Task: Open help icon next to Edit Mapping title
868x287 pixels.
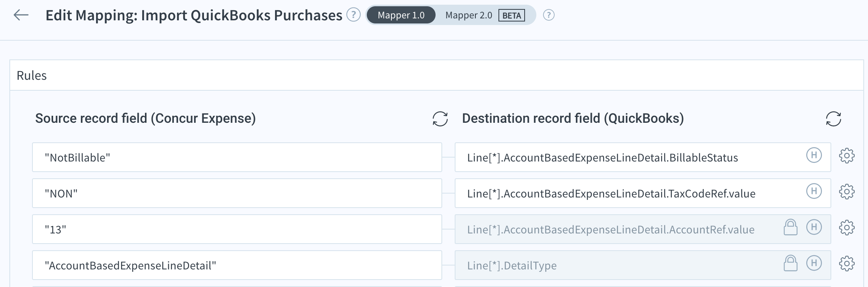Action: [x=354, y=15]
